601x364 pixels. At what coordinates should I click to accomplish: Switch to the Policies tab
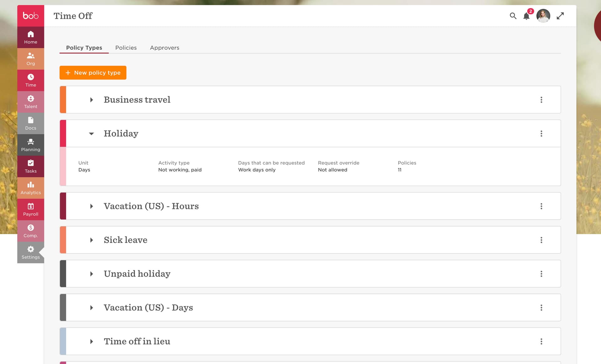pyautogui.click(x=126, y=48)
